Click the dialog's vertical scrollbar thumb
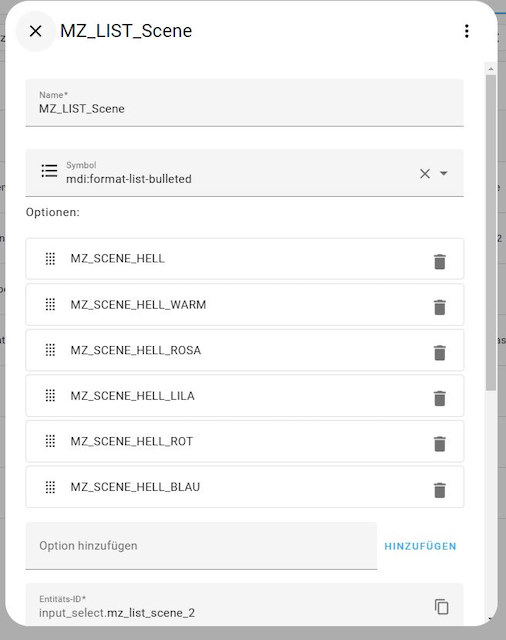 click(x=491, y=233)
